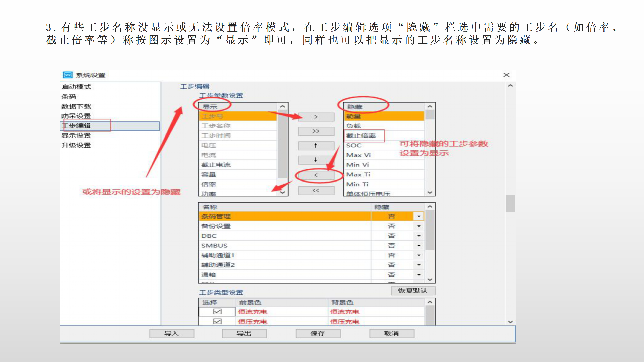Click the 前景色 恒流充电 color cell

282,312
